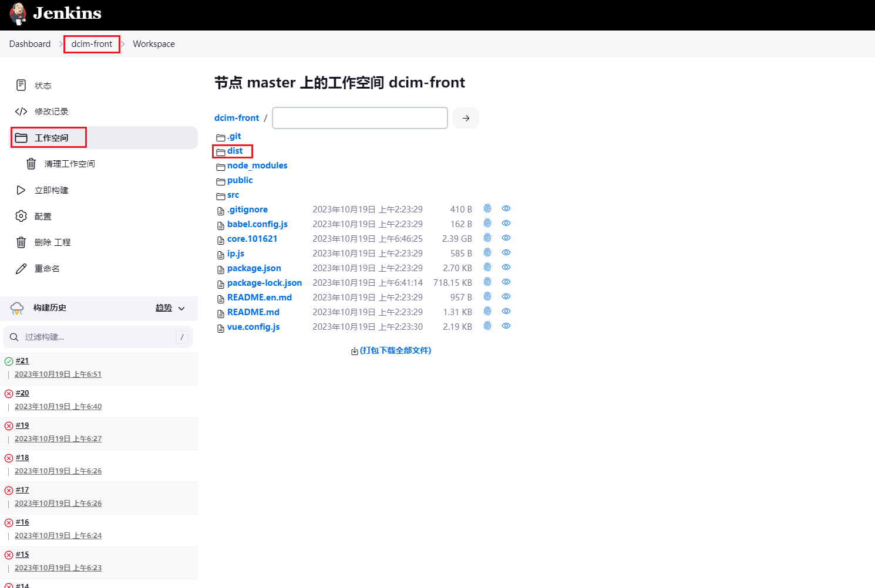This screenshot has width=875, height=588.
Task: Open the 配置 gear icon
Action: (21, 216)
